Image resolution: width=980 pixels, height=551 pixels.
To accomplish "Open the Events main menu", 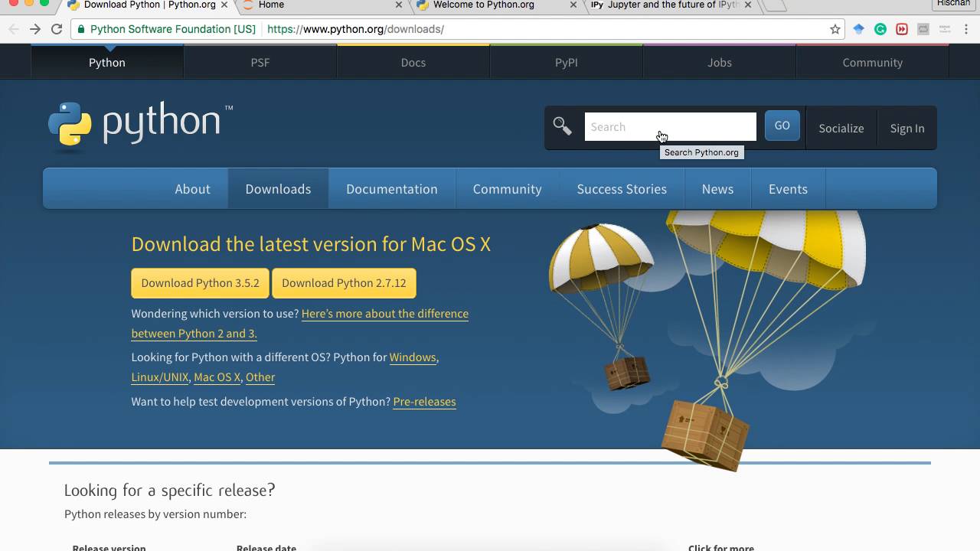I will tap(788, 189).
